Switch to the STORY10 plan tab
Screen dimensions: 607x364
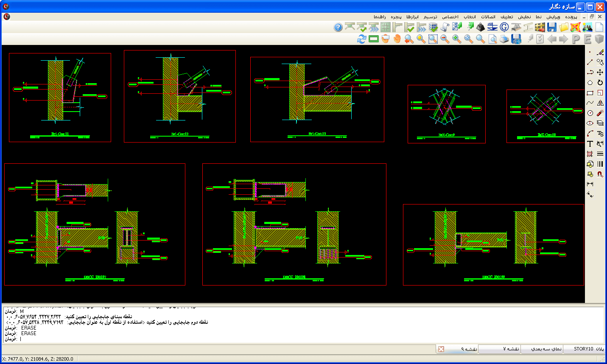[x=588, y=349]
